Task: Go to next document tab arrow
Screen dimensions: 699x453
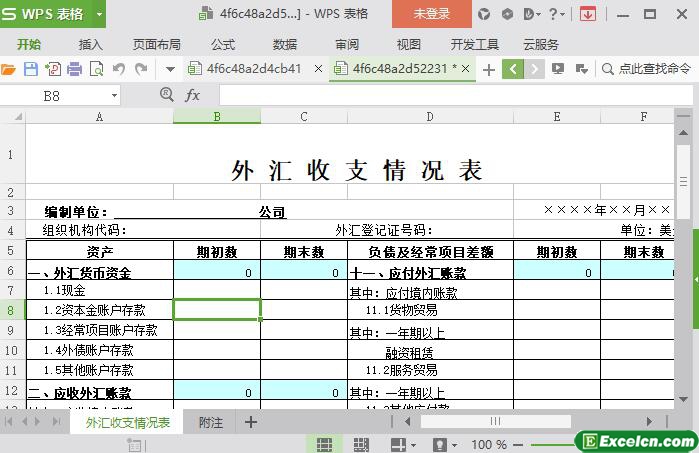Action: [x=534, y=69]
